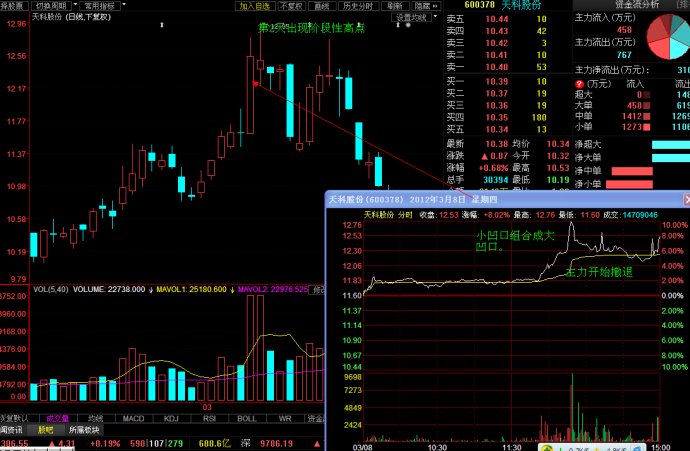The height and width of the screenshot is (451, 690).
Task: Click the 主力流出 value 767
Action: 624,55
